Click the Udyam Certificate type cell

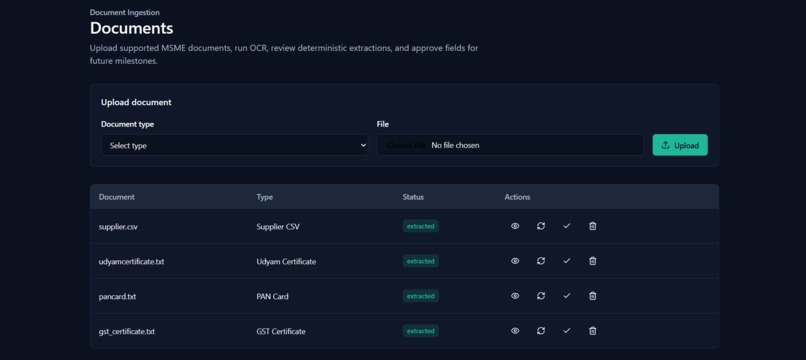(286, 261)
